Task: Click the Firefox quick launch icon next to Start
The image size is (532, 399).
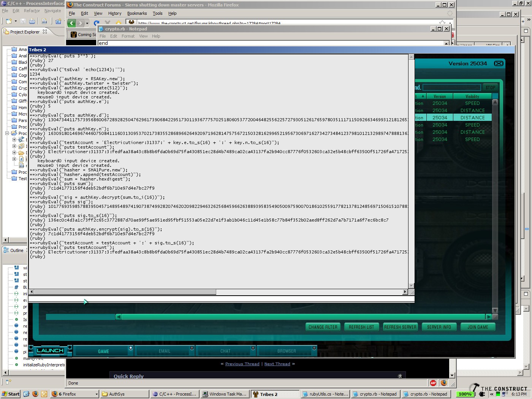Action: coord(35,394)
